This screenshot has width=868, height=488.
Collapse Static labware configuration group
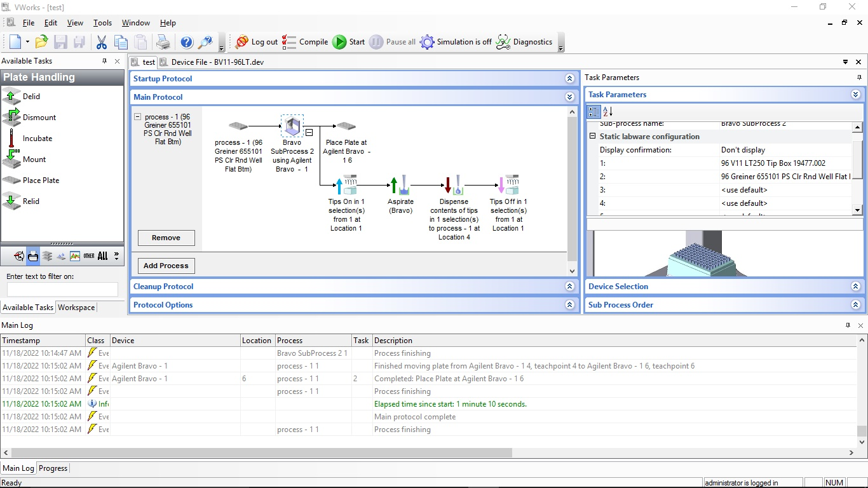pos(593,137)
